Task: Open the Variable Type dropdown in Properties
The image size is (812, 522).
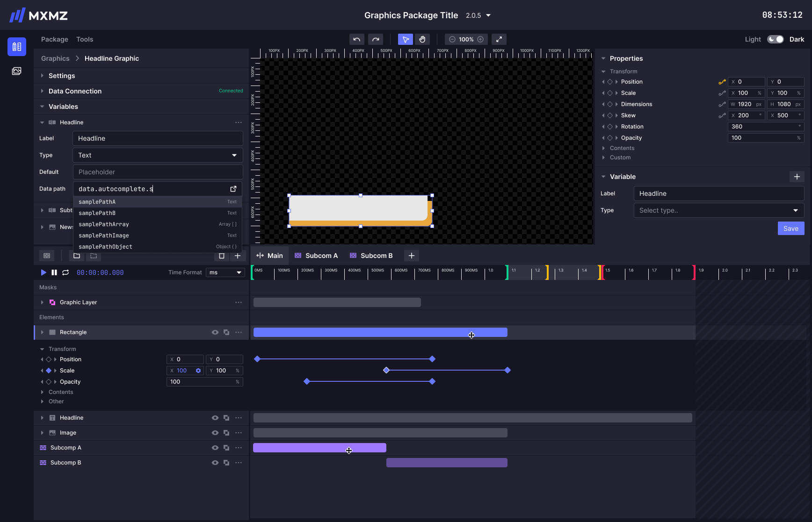Action: click(x=719, y=210)
